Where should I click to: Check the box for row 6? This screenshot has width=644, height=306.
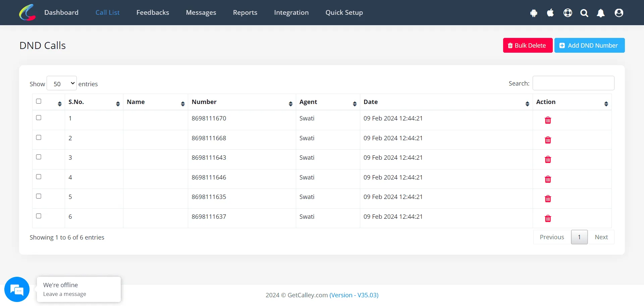tap(39, 216)
